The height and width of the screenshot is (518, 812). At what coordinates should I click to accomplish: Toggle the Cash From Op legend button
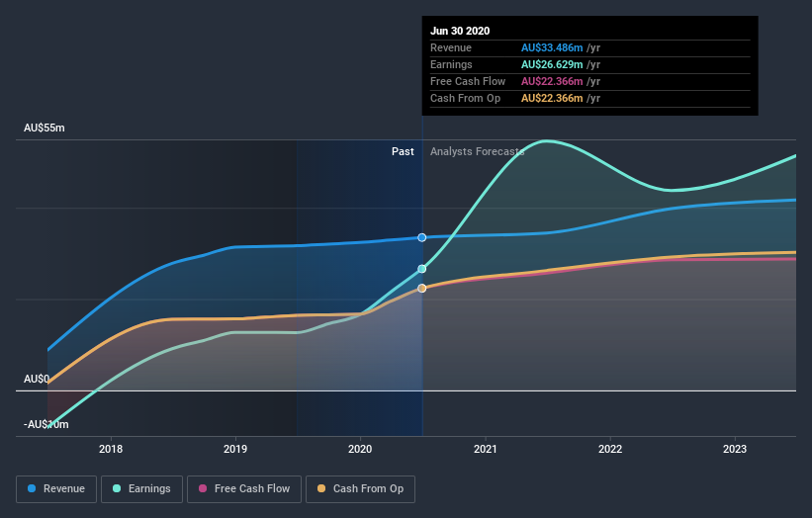[360, 489]
